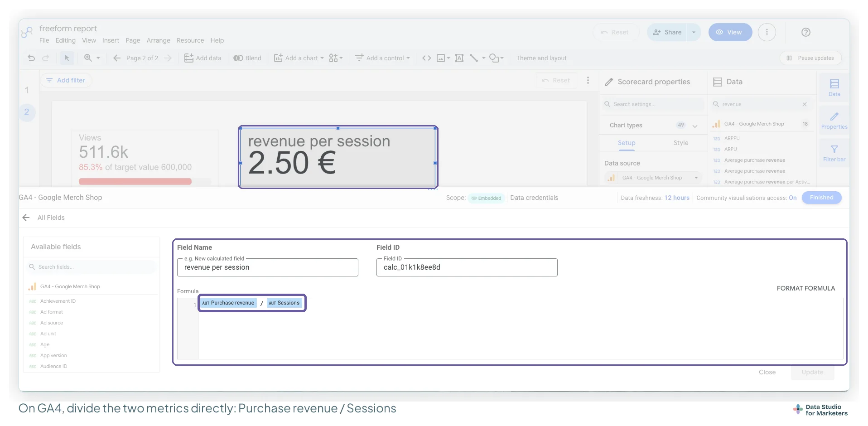The image size is (868, 426).
Task: Click the redo arrow icon
Action: pos(46,58)
